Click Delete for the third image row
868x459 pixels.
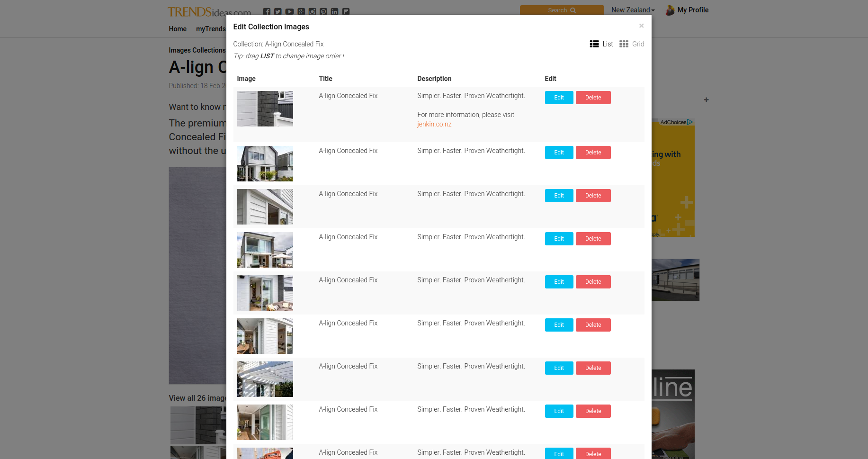(593, 196)
